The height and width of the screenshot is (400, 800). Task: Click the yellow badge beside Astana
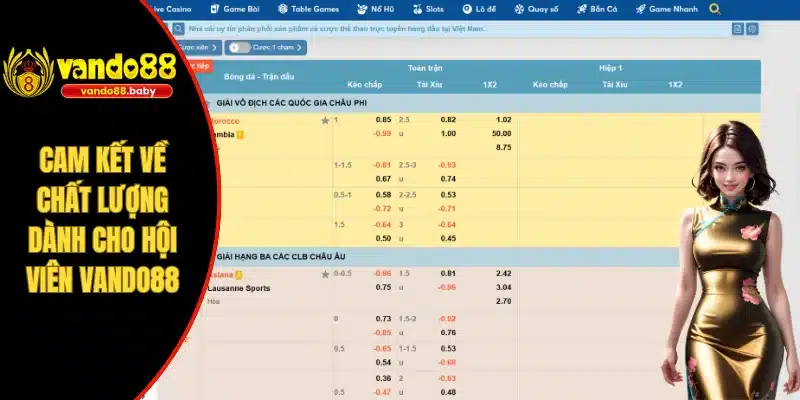pyautogui.click(x=239, y=275)
